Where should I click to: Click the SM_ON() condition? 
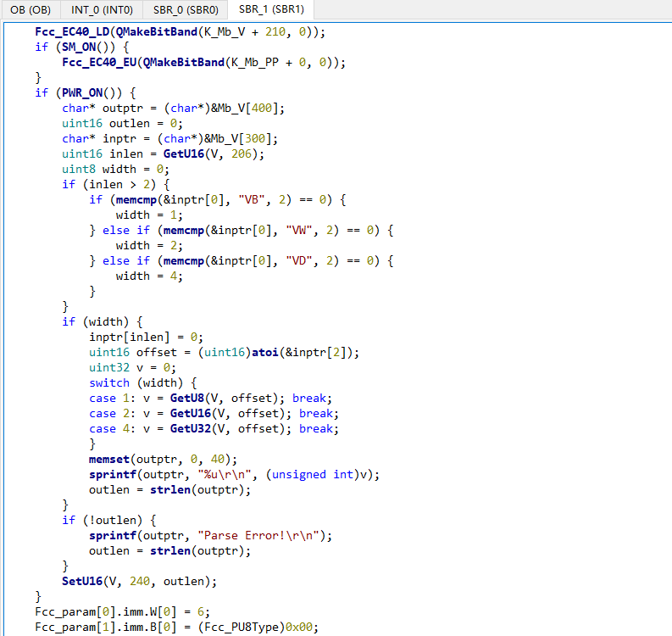[x=88, y=47]
